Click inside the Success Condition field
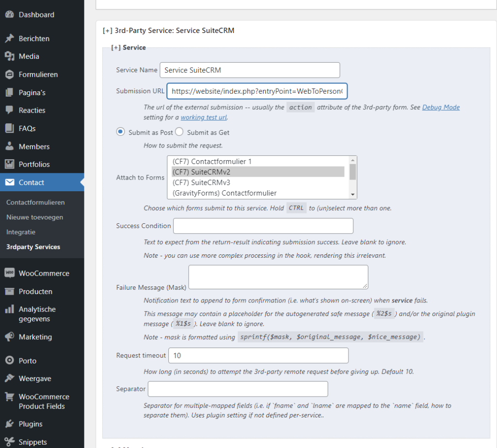The image size is (497, 448). [262, 226]
